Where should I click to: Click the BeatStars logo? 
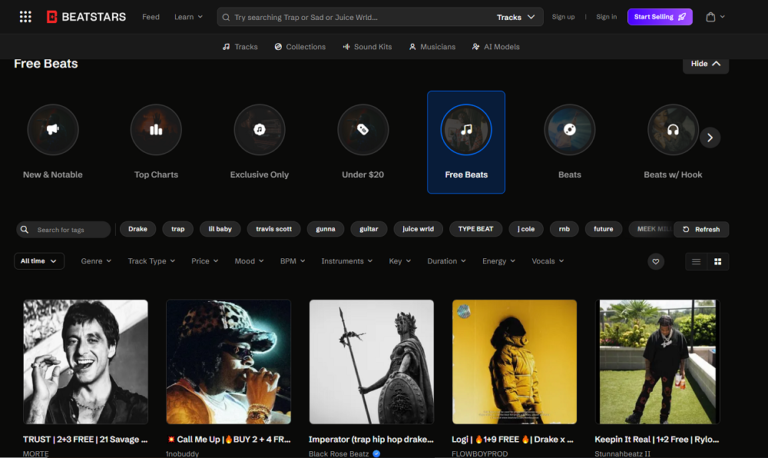(86, 17)
